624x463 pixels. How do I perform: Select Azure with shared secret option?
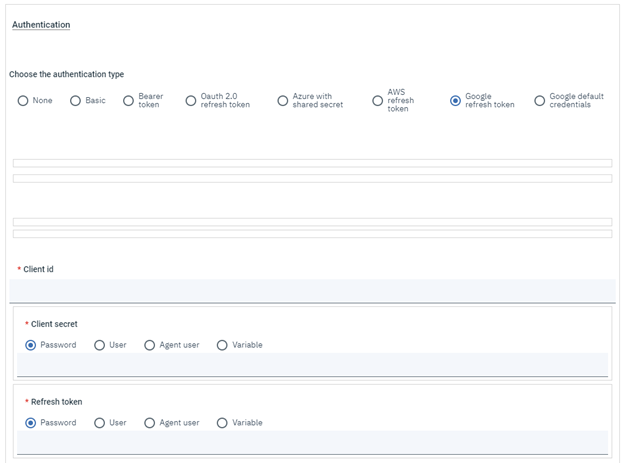pyautogui.click(x=283, y=101)
